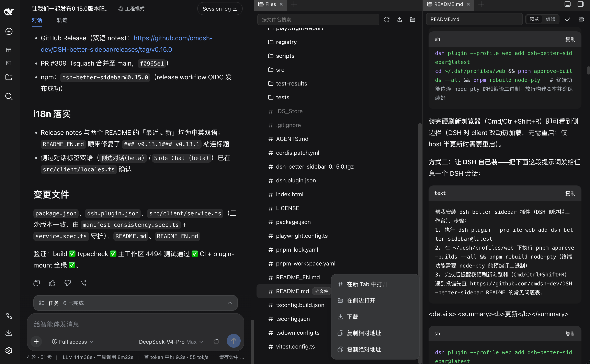Image resolution: width=590 pixels, height=364 pixels.
Task: Click the branch conversation icon
Action: tap(83, 283)
